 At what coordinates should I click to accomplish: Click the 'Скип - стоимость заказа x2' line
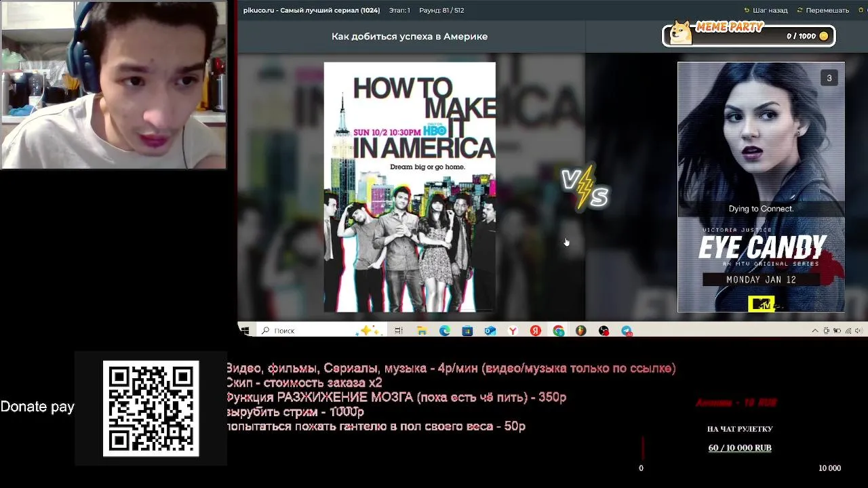pos(304,383)
